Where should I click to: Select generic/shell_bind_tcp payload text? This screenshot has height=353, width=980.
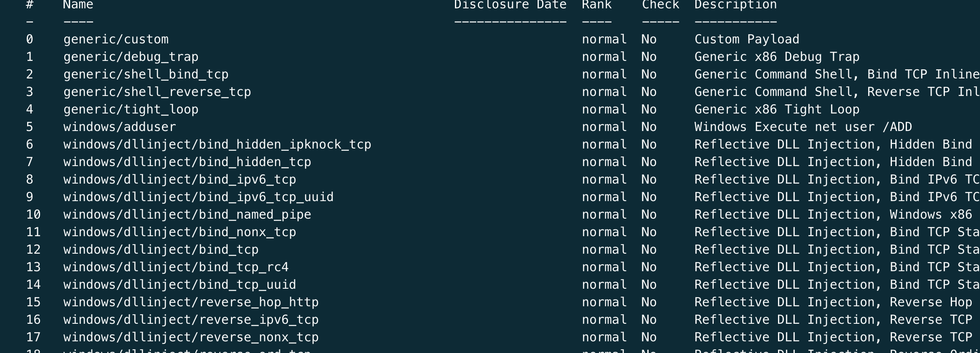click(x=146, y=74)
